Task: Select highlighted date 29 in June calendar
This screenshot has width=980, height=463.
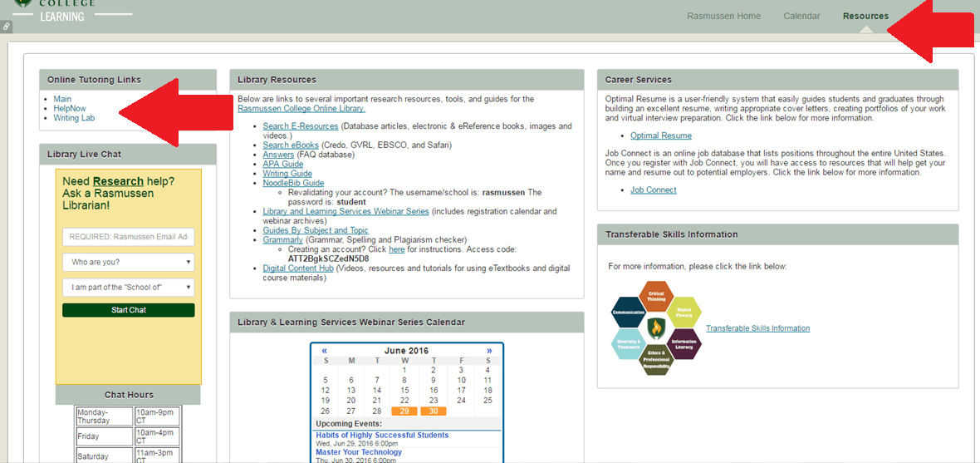Action: (404, 411)
